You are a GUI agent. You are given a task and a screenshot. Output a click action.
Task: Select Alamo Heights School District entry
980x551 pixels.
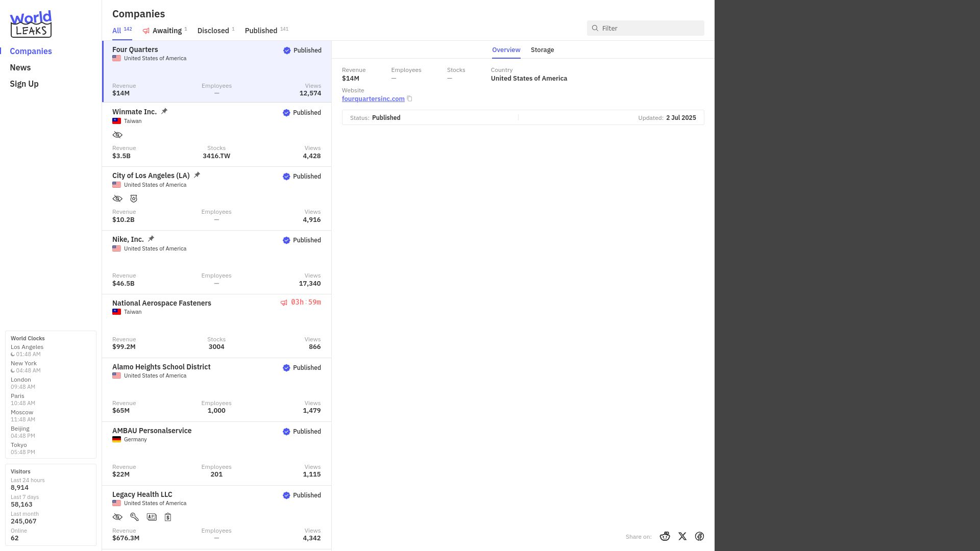click(x=216, y=390)
